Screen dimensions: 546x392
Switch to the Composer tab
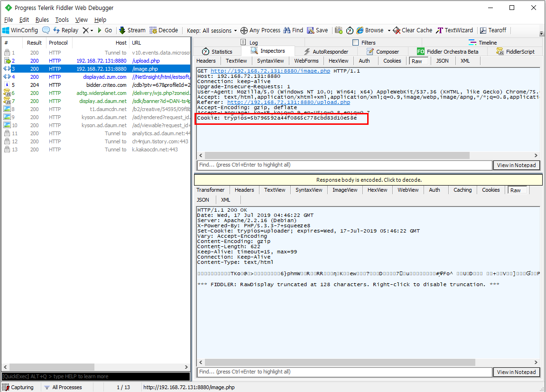click(x=383, y=52)
